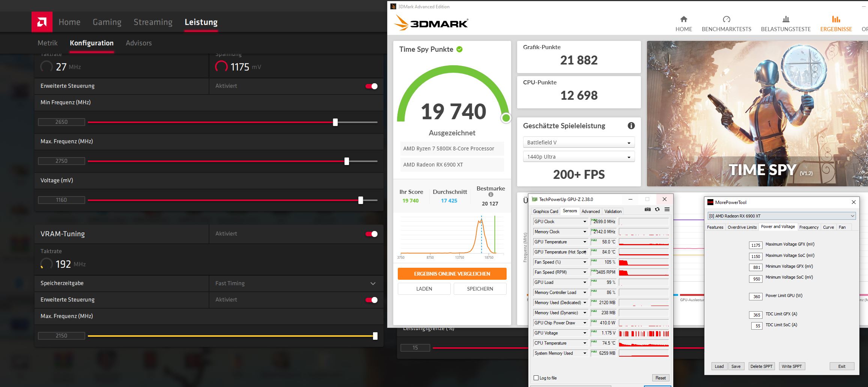Click the Min Frequenz slider handle
868x387 pixels.
(x=335, y=122)
